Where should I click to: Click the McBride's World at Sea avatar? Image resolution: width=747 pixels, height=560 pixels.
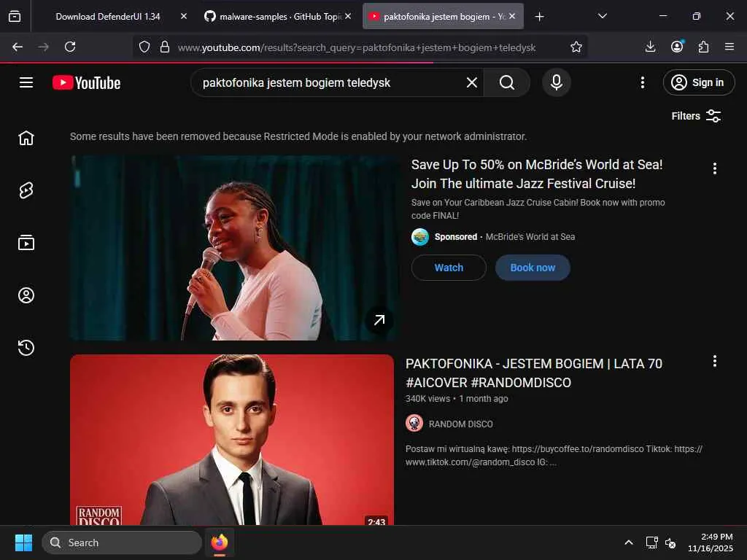(x=420, y=237)
